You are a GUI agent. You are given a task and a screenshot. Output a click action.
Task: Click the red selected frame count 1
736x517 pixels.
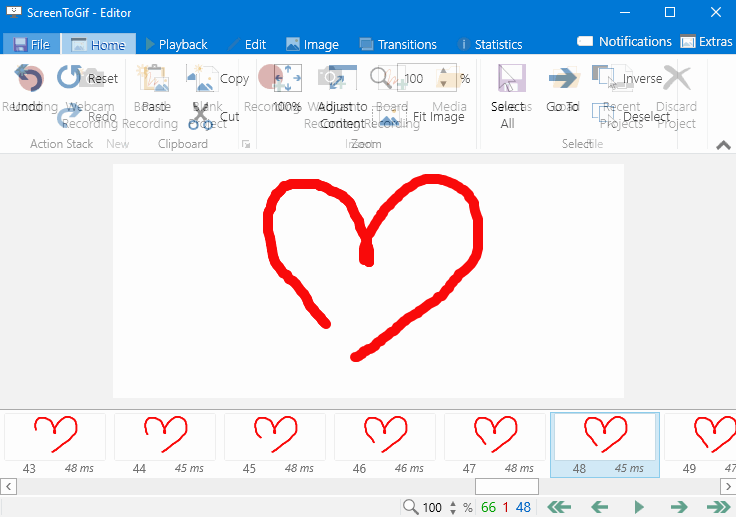506,507
